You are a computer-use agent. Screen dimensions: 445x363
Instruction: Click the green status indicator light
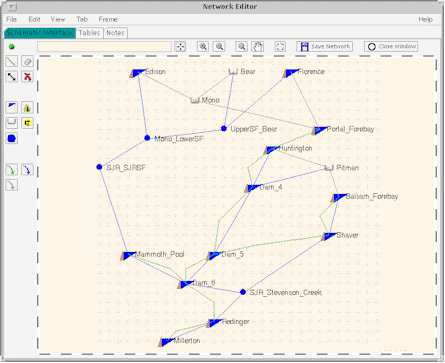[12, 47]
